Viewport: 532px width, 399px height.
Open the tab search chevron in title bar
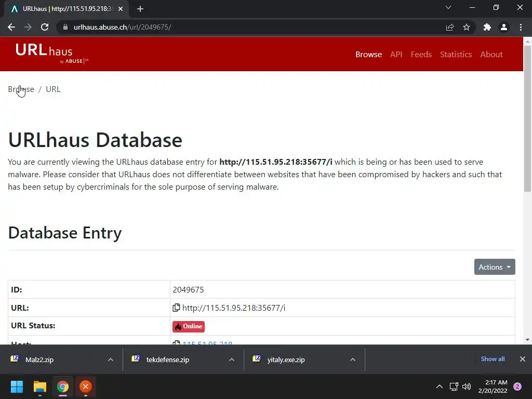click(x=448, y=7)
